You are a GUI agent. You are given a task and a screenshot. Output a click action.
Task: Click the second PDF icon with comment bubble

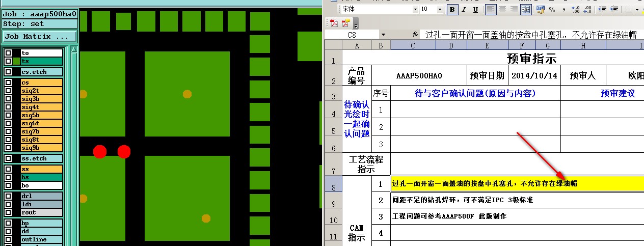tap(346, 23)
